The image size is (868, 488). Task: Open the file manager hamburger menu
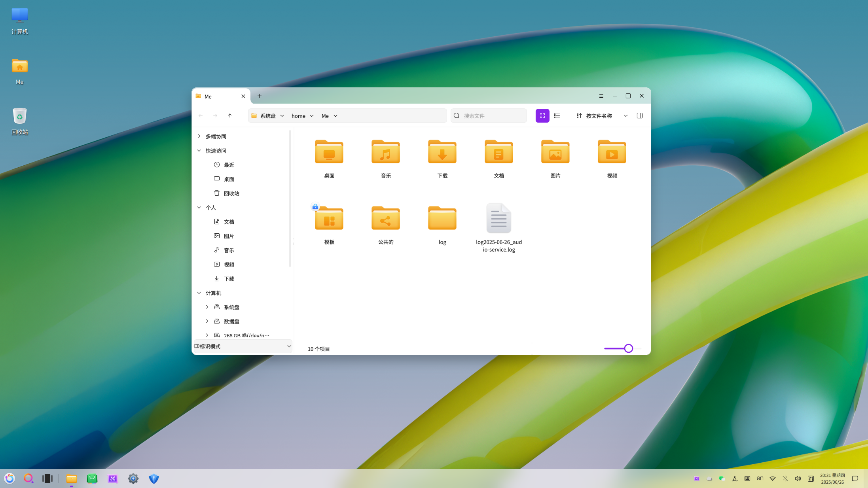pos(601,96)
